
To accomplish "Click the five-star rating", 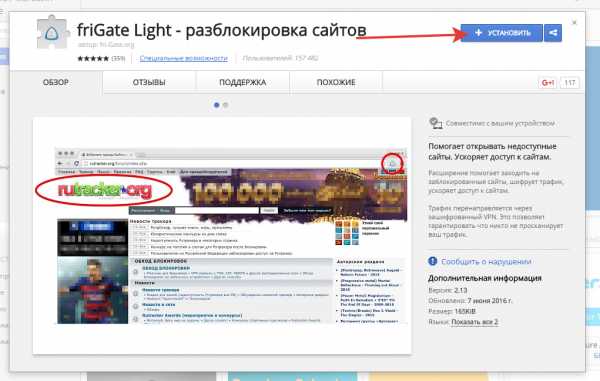I will click(93, 59).
